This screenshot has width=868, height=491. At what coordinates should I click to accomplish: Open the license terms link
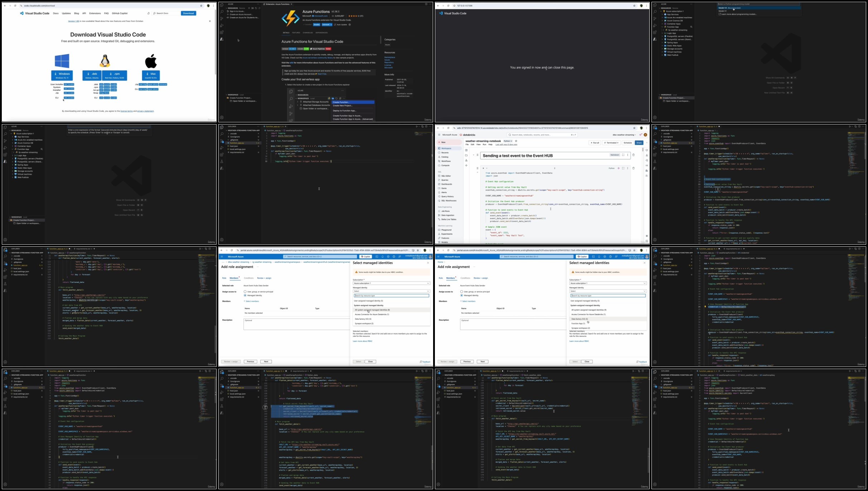(127, 111)
